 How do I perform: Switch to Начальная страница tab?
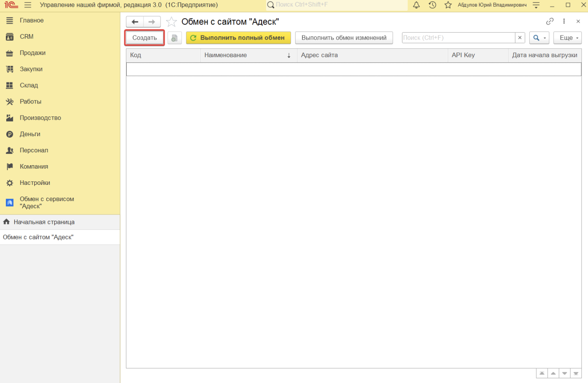(60, 222)
